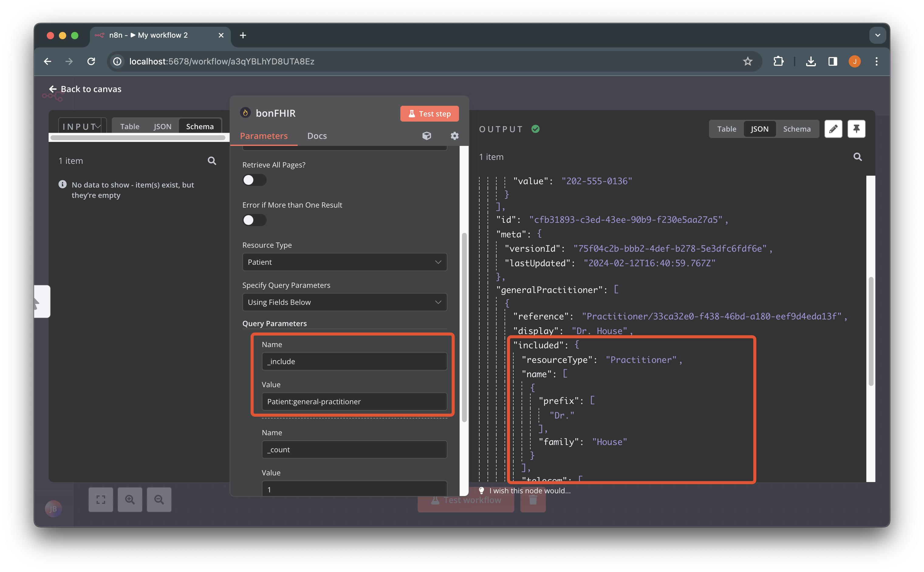
Task: Search the output panel data
Action: (857, 157)
